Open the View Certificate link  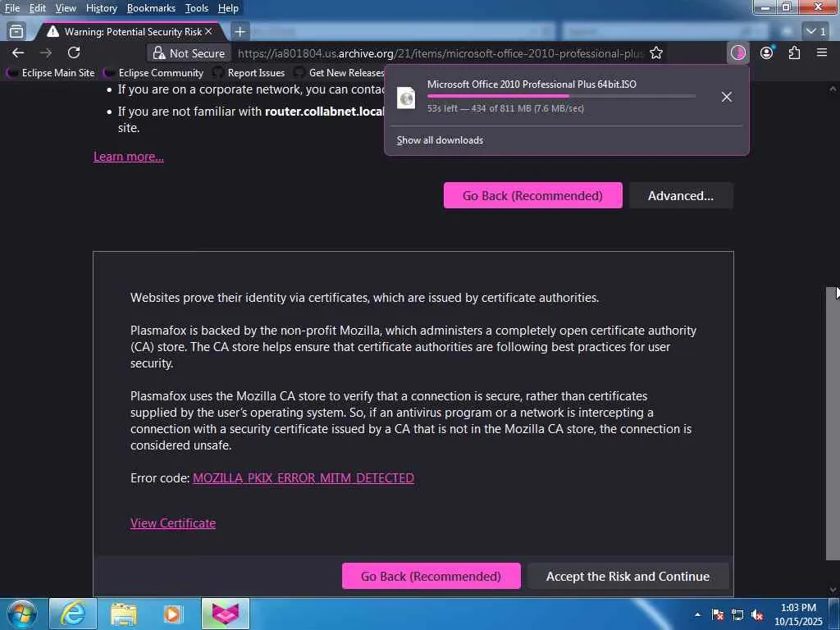coord(173,523)
